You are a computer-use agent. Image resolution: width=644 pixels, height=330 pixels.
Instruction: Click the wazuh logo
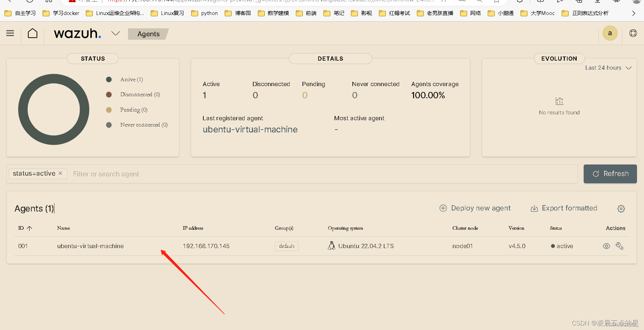[x=77, y=33]
